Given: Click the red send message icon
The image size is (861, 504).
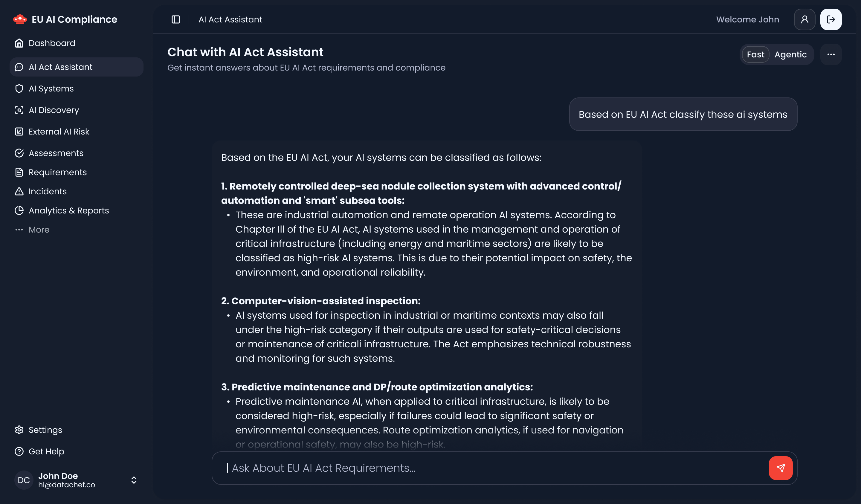Looking at the screenshot, I should pos(781,468).
